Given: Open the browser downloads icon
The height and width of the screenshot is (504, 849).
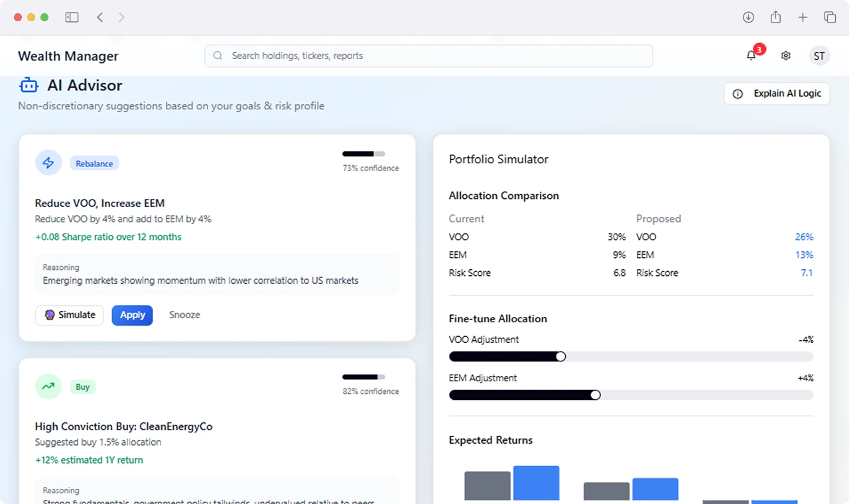Looking at the screenshot, I should pos(748,17).
